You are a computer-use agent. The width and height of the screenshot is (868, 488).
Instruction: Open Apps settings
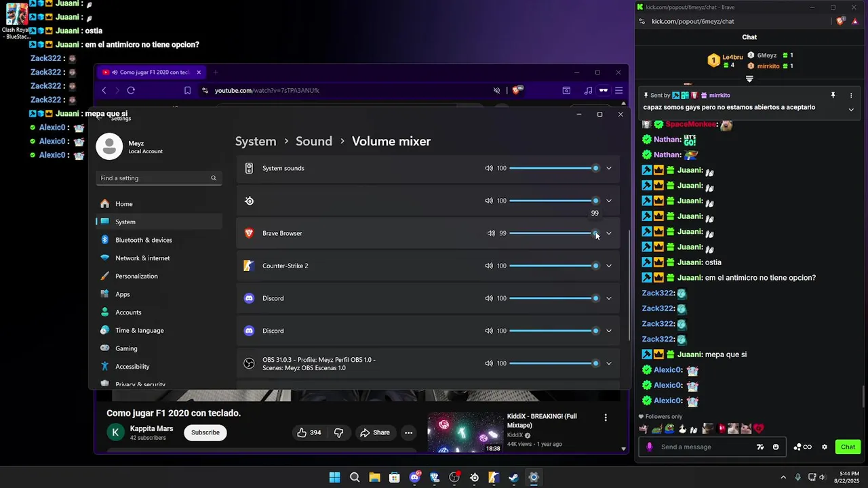[159, 294]
